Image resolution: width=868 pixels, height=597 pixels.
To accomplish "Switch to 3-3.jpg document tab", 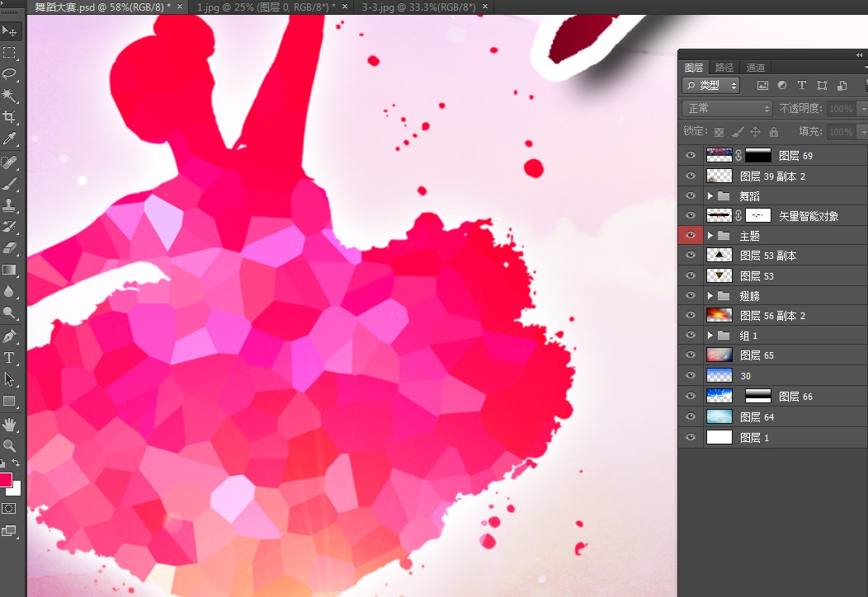I will click(x=419, y=7).
